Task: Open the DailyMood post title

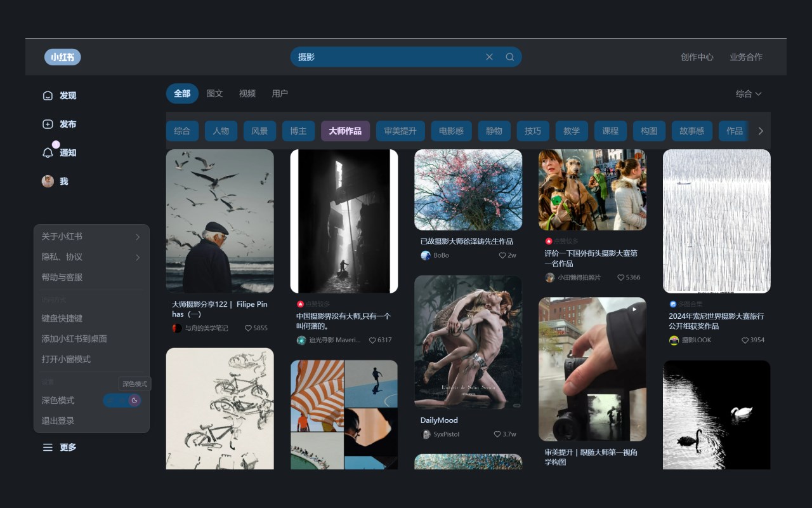Action: 439,420
